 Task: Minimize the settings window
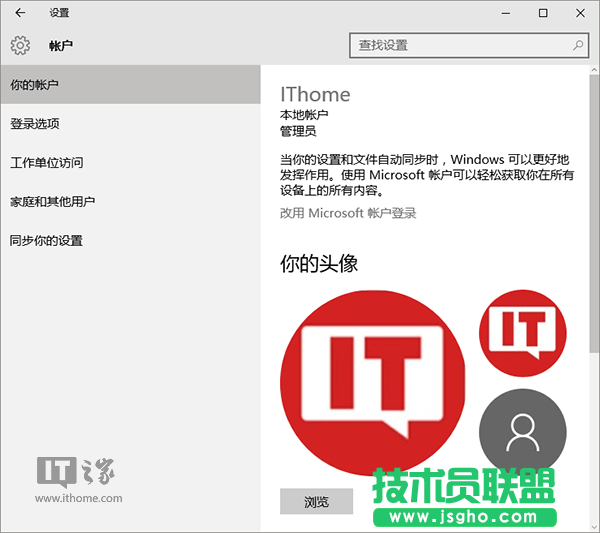point(506,13)
